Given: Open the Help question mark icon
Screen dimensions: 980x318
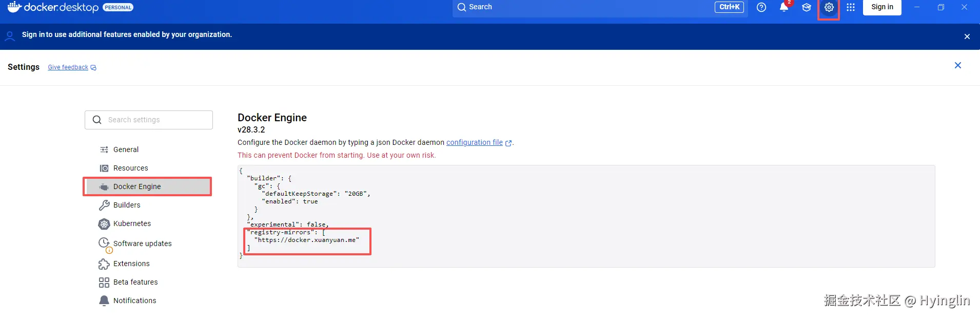Looking at the screenshot, I should point(761,7).
